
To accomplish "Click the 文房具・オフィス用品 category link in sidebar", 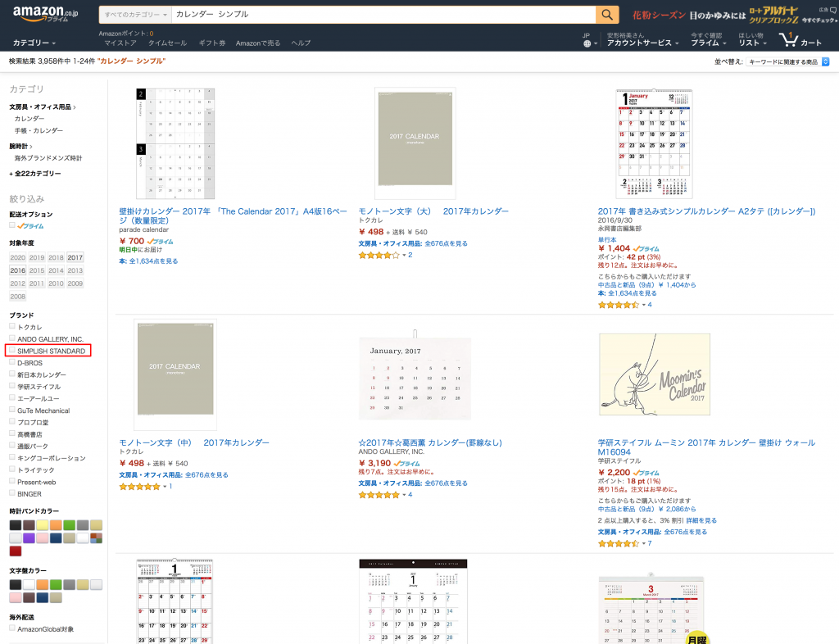I will pos(40,107).
